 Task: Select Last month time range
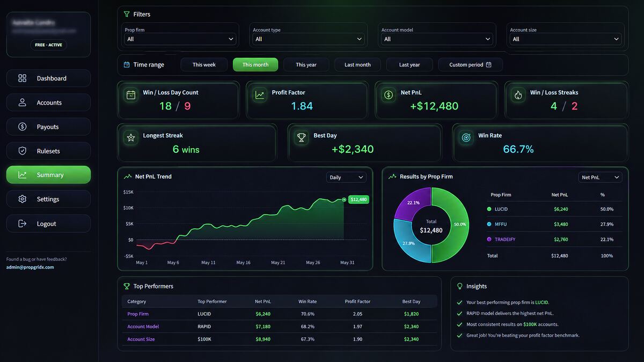point(357,64)
